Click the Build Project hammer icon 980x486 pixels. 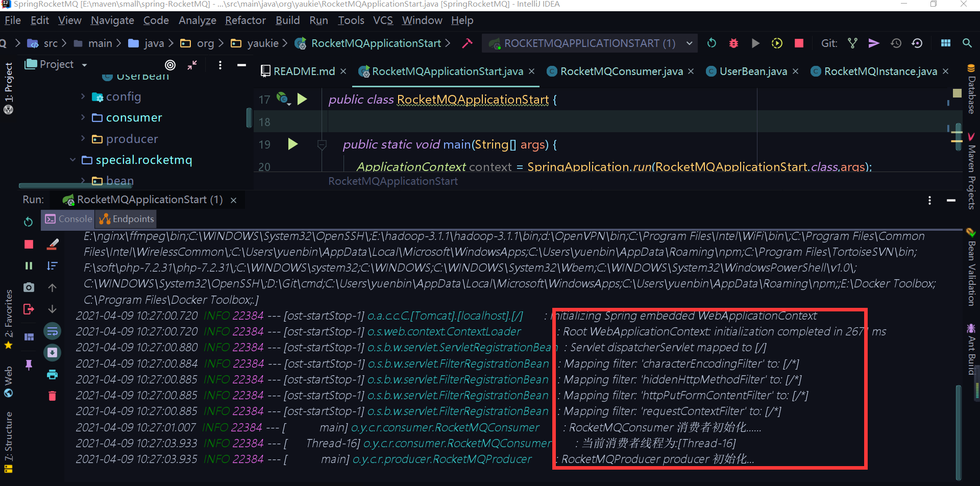[x=467, y=43]
